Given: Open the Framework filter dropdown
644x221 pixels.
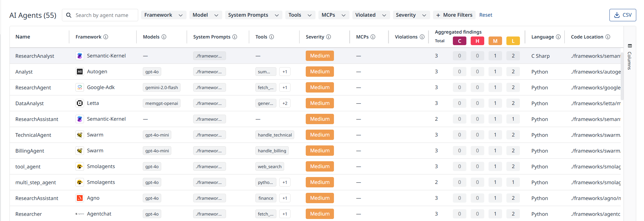Looking at the screenshot, I should coord(164,15).
